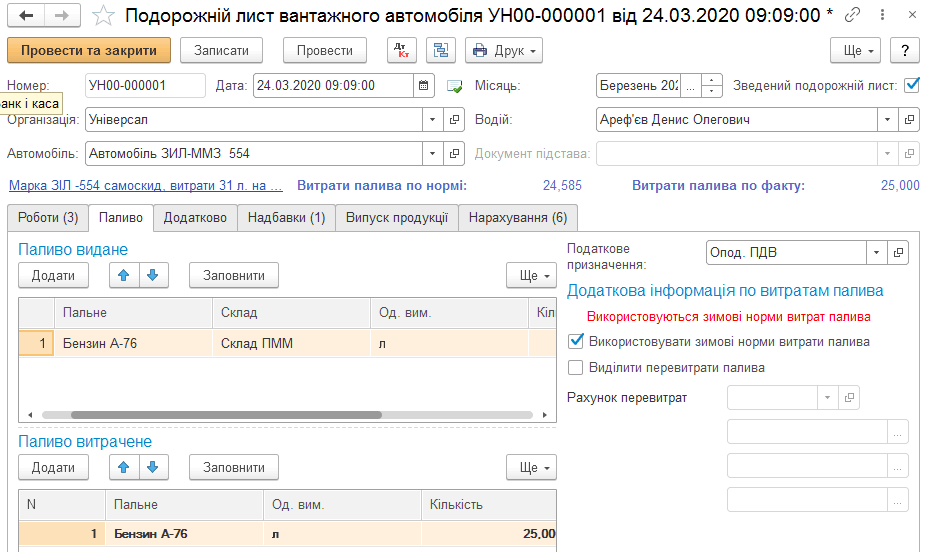Open the top-right Ще menu
The width and height of the screenshot is (928, 552).
coord(855,51)
